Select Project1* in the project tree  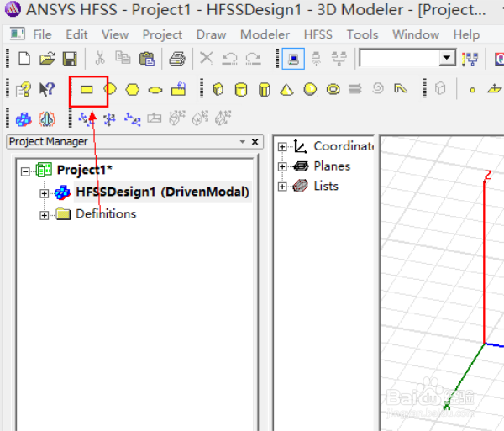(84, 170)
